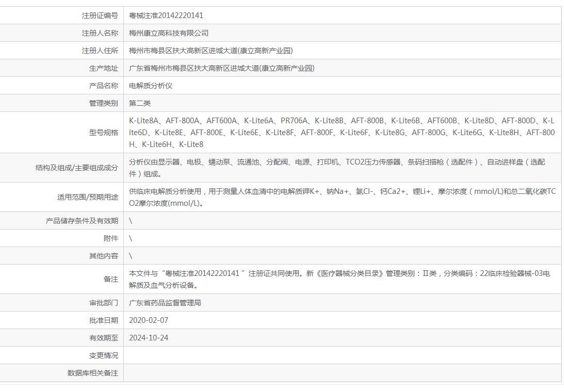
Task: Click the 管理类别 label
Action: pyautogui.click(x=104, y=103)
